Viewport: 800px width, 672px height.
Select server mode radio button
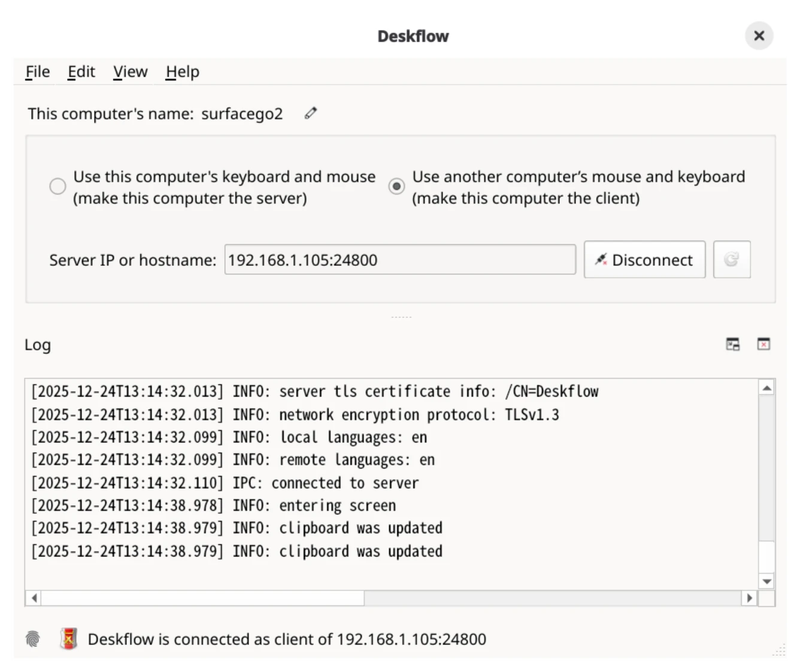(x=57, y=186)
